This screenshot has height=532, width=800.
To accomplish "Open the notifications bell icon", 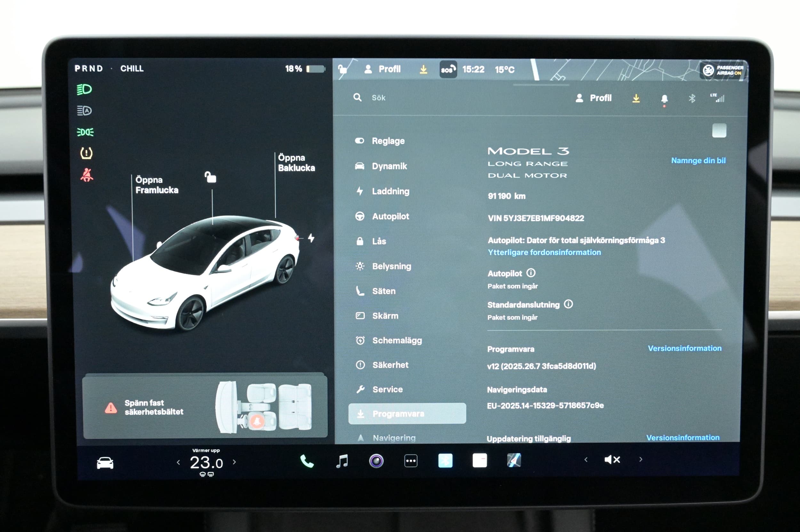I will click(664, 99).
